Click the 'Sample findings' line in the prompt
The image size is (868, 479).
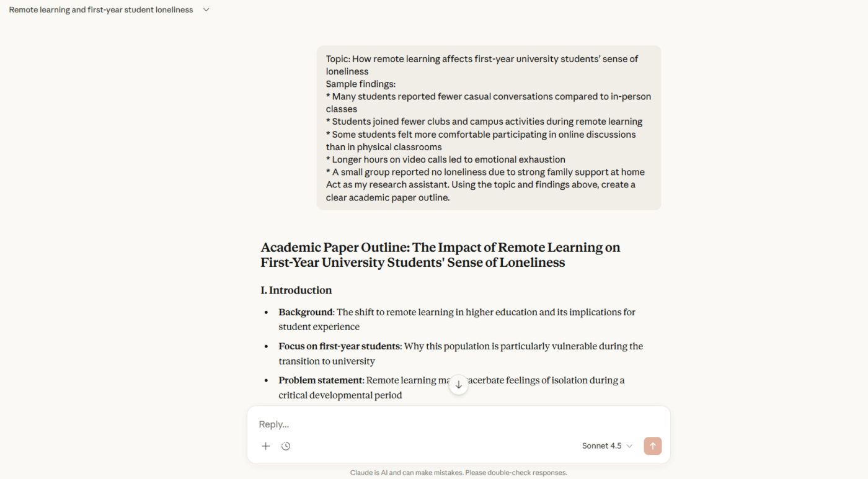361,84
